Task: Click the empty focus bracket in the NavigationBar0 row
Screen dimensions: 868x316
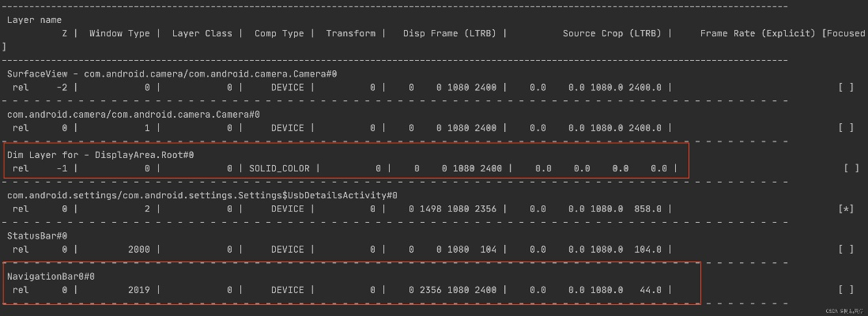Action: coord(845,290)
